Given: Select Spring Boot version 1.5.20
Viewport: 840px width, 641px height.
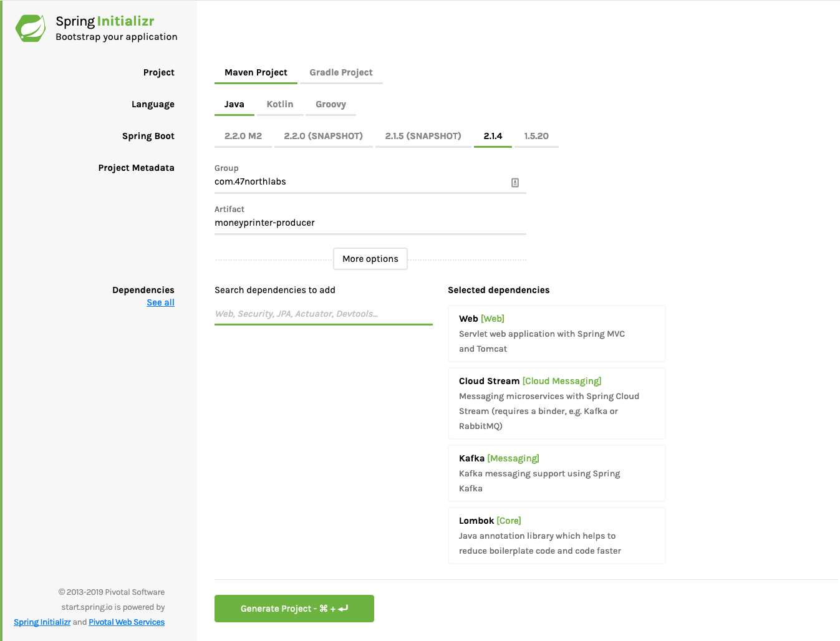Looking at the screenshot, I should tap(536, 136).
